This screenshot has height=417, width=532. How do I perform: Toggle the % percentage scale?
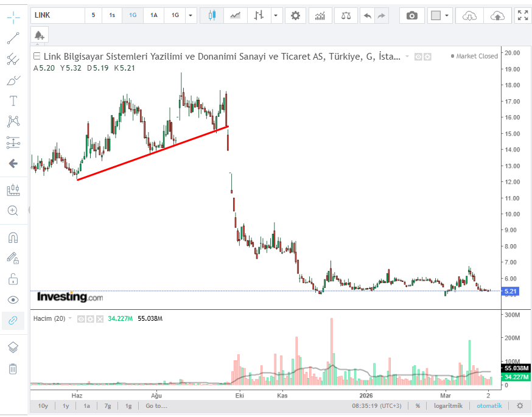click(418, 406)
